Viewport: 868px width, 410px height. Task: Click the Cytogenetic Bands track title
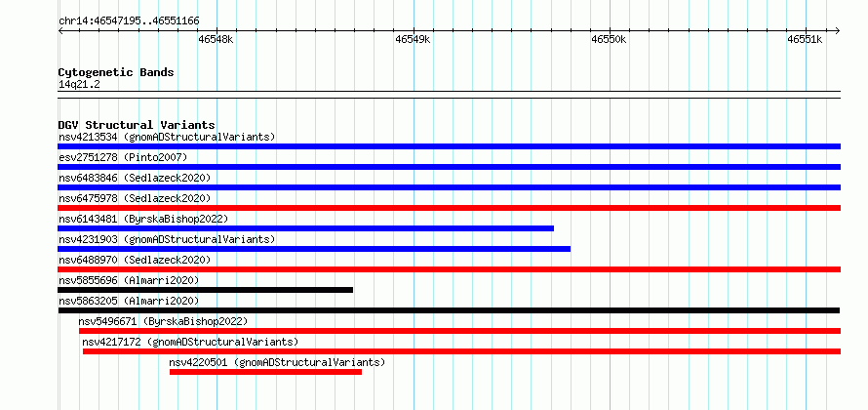click(116, 72)
